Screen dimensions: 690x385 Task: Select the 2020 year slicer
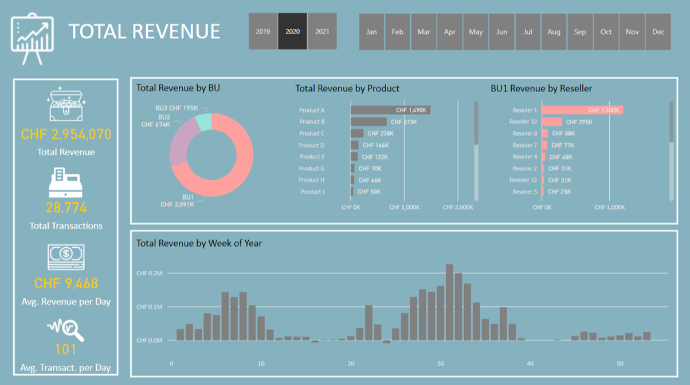293,31
